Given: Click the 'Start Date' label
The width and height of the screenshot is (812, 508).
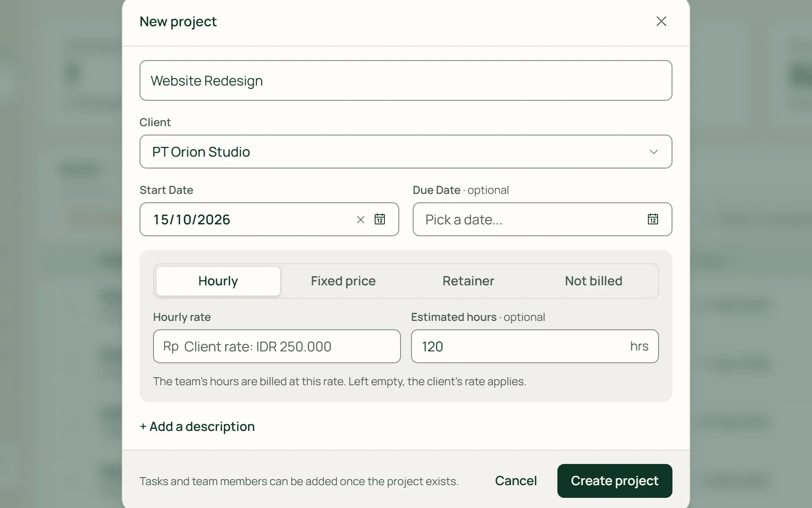Looking at the screenshot, I should [166, 190].
